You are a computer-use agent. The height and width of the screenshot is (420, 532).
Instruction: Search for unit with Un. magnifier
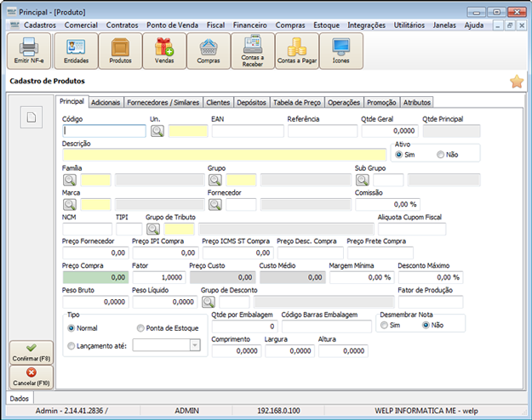click(x=157, y=131)
